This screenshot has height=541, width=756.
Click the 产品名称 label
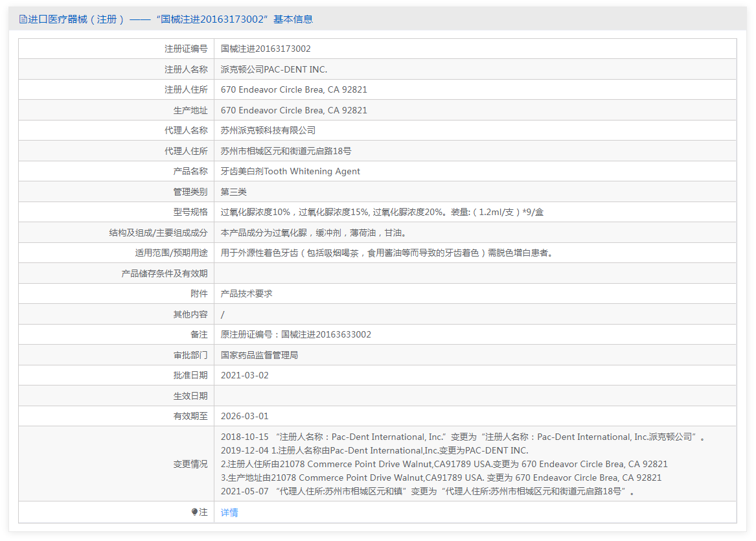[190, 171]
